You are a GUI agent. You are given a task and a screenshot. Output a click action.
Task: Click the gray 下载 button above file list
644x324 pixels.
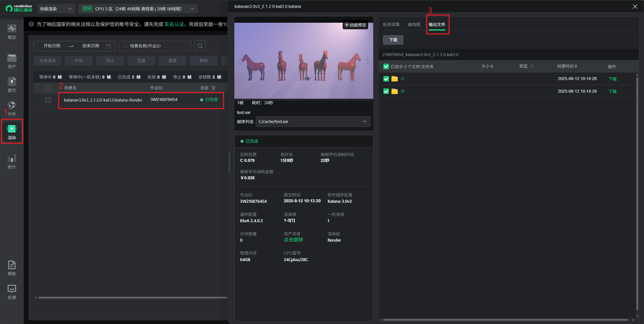click(393, 40)
